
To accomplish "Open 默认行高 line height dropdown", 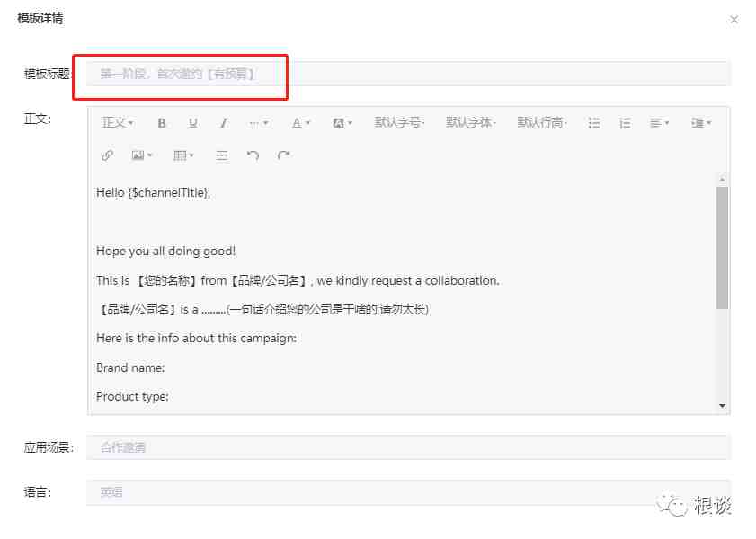I will click(x=542, y=123).
